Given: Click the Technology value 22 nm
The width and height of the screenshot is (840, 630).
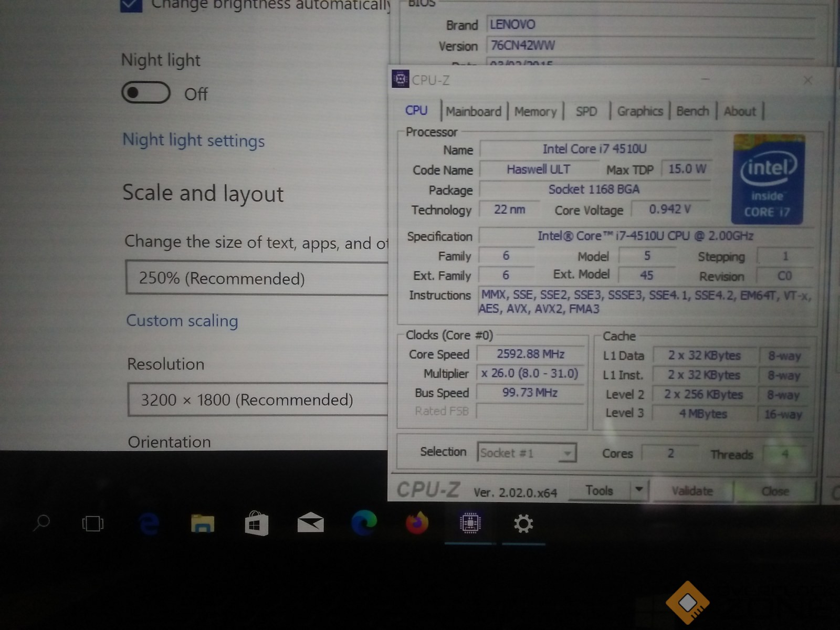Looking at the screenshot, I should coord(509,209).
